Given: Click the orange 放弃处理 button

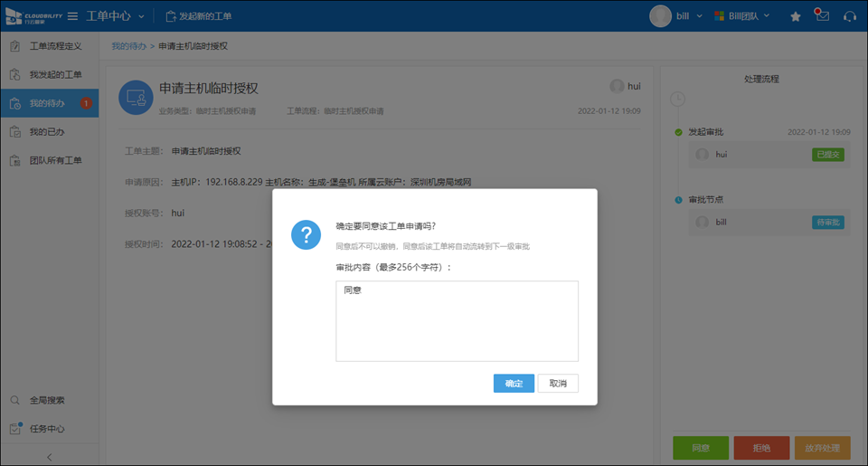Looking at the screenshot, I should pos(823,448).
